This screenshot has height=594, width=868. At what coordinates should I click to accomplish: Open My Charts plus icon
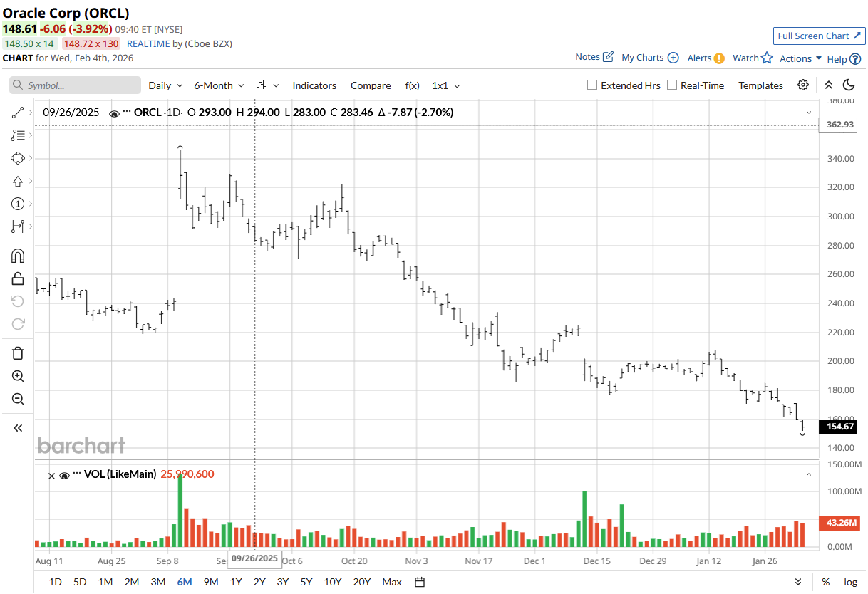coord(673,58)
